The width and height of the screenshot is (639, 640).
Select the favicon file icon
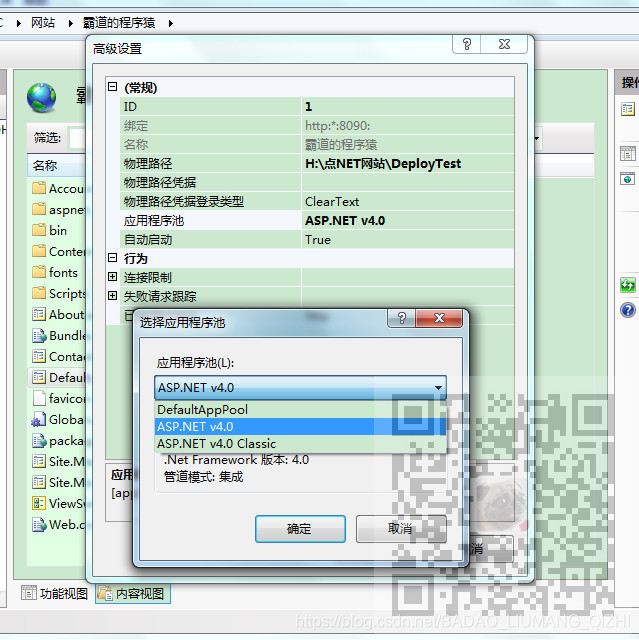pos(39,398)
